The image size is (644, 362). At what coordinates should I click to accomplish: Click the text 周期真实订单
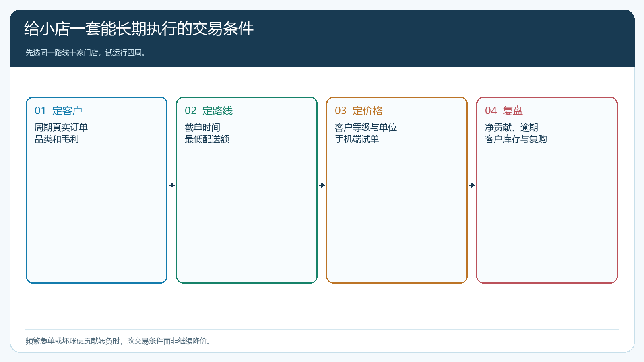coord(61,128)
